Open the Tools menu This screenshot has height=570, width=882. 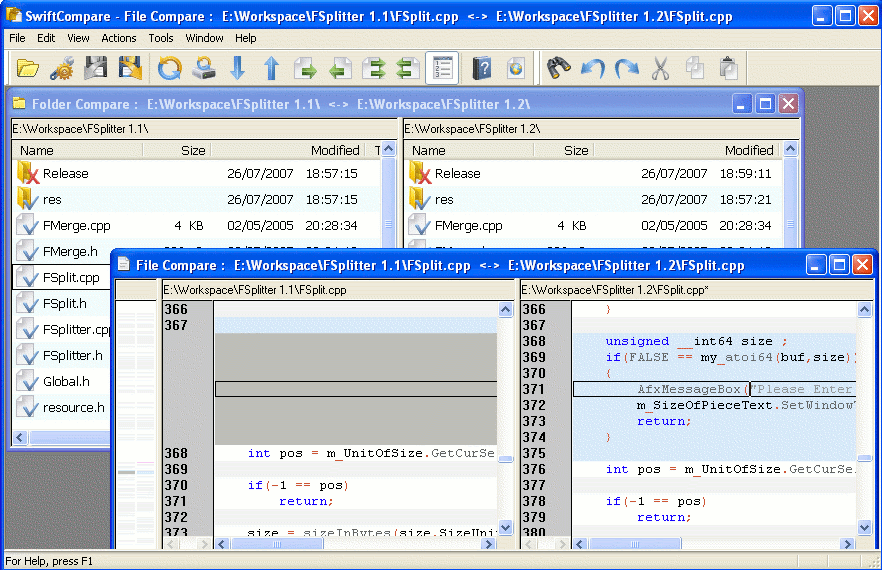(x=161, y=38)
